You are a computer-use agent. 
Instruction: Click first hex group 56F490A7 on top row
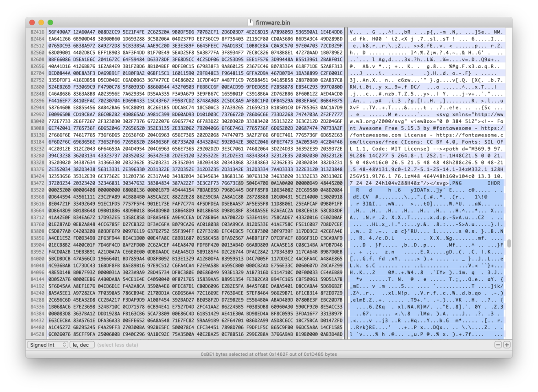pyautogui.click(x=58, y=32)
